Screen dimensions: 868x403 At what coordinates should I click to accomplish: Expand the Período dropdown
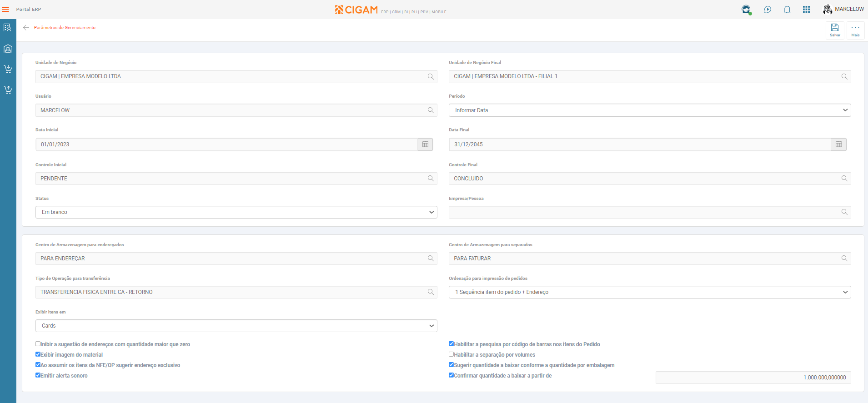pos(649,110)
